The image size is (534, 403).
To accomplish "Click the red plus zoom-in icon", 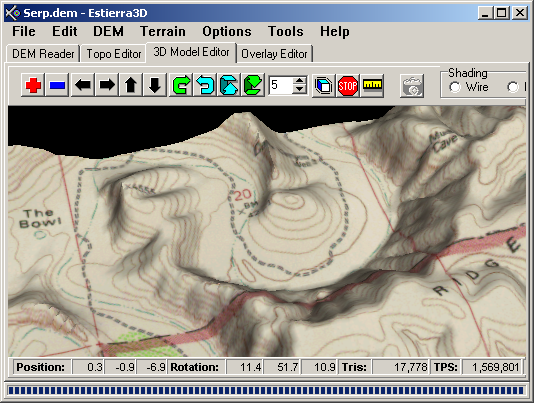I will [x=33, y=85].
